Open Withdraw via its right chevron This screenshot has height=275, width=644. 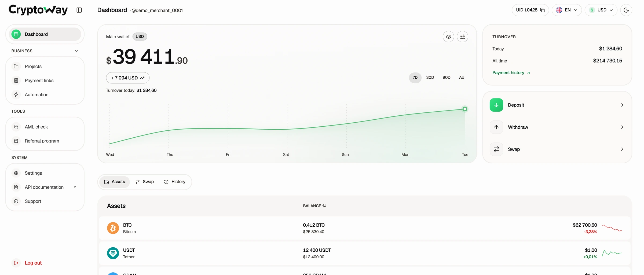point(622,127)
